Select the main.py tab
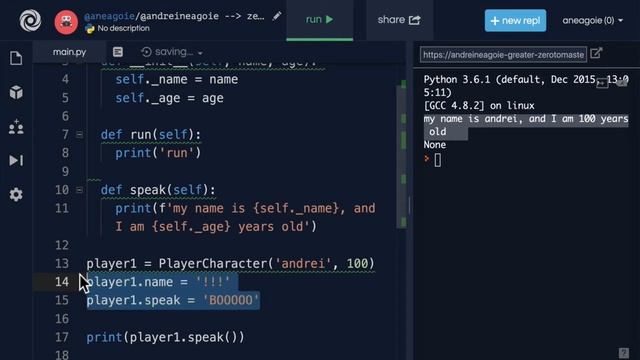The height and width of the screenshot is (360, 640). pyautogui.click(x=69, y=52)
